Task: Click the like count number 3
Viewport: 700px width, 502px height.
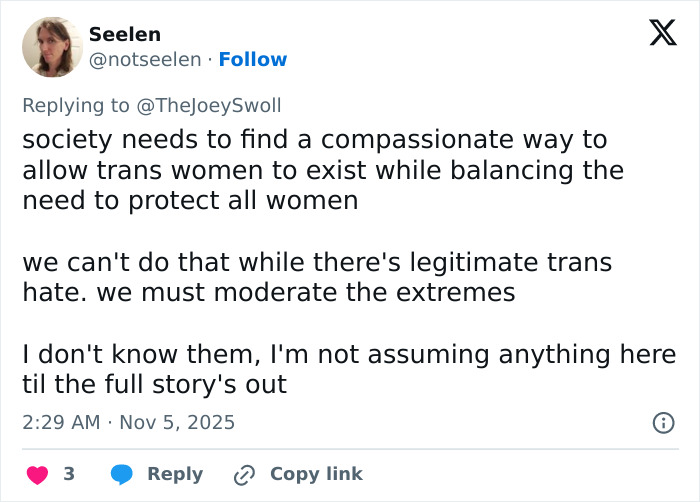Action: point(69,474)
